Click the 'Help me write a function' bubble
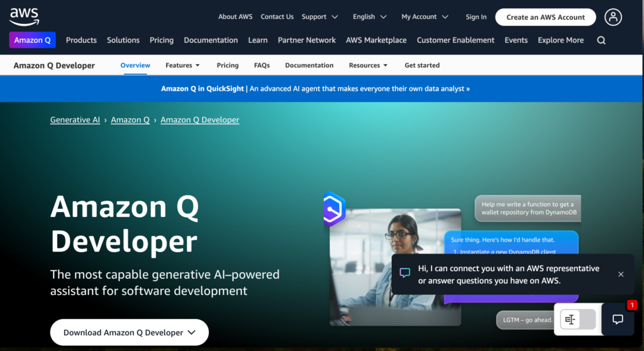This screenshot has width=644, height=351. click(x=528, y=208)
